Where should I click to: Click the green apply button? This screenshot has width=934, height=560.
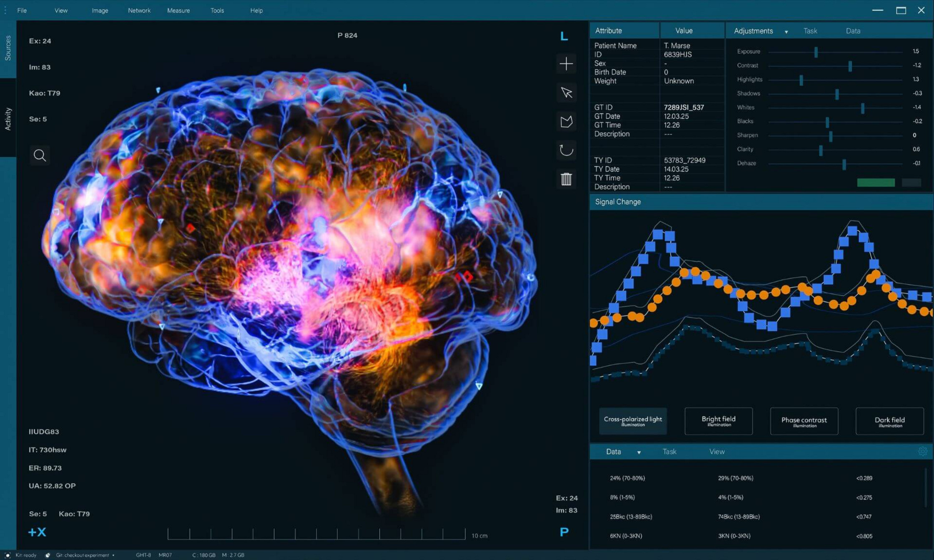[876, 182]
